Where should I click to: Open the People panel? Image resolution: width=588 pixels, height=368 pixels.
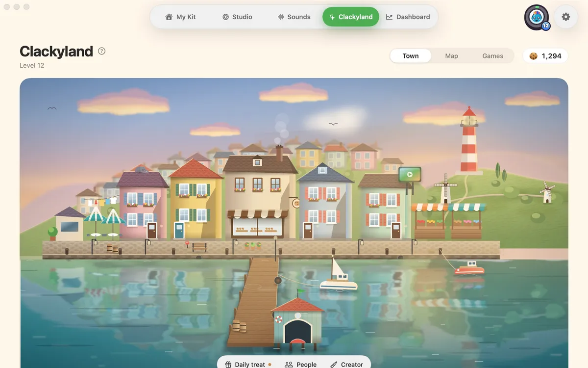tap(301, 365)
